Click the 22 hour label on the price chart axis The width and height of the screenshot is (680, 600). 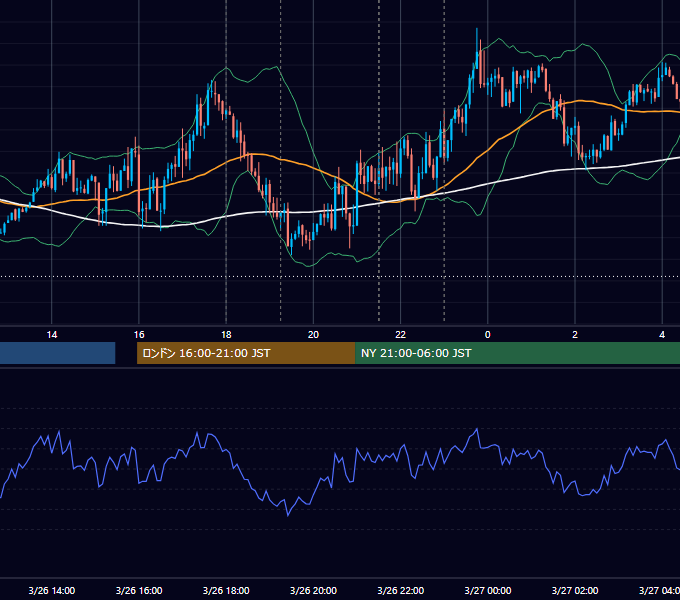click(400, 335)
